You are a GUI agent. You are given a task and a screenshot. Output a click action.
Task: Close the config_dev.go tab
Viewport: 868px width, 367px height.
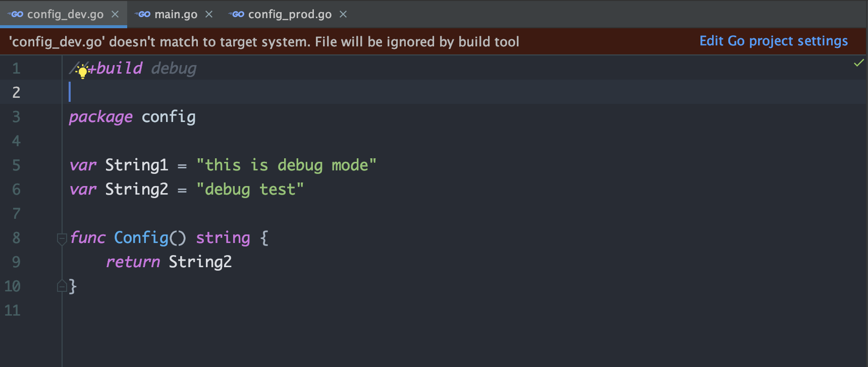tap(115, 14)
